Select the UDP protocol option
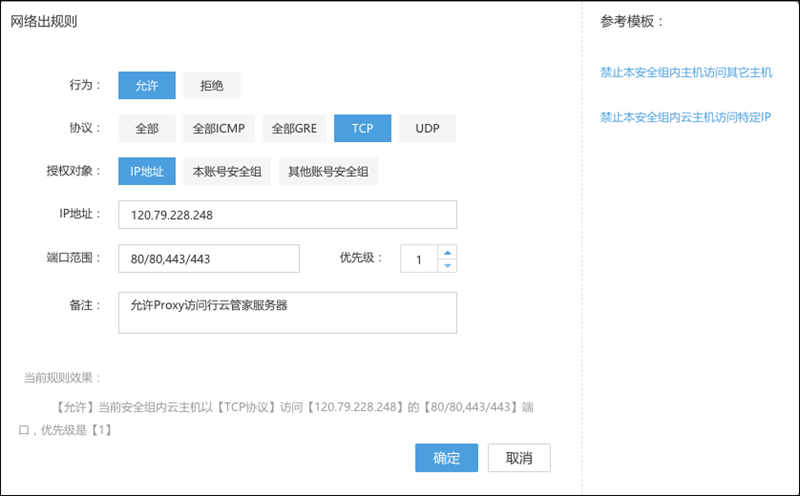 [x=427, y=129]
